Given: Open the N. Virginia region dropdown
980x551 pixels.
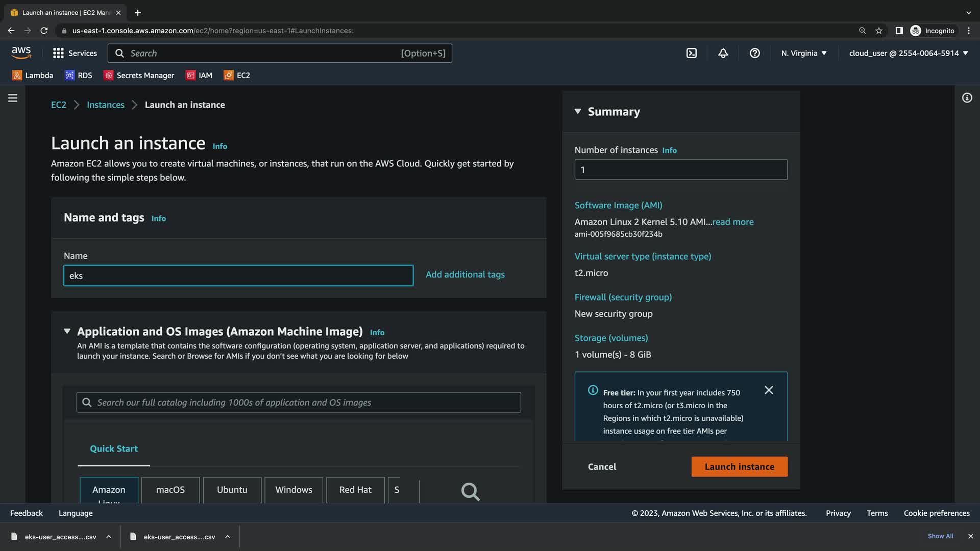Looking at the screenshot, I should [803, 53].
